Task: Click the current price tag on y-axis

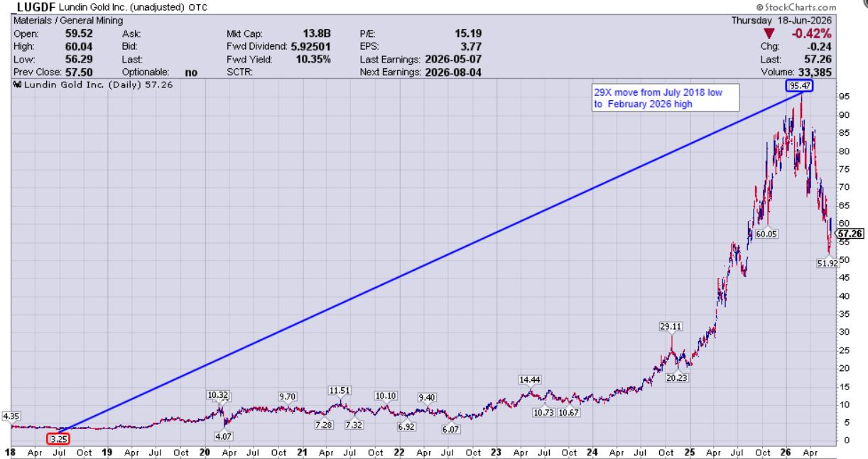Action: coord(849,233)
